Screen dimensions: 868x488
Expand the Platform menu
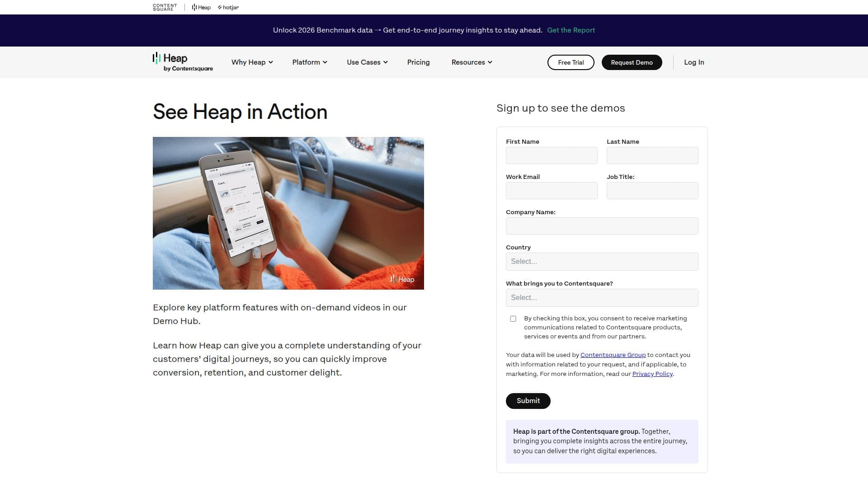(309, 62)
